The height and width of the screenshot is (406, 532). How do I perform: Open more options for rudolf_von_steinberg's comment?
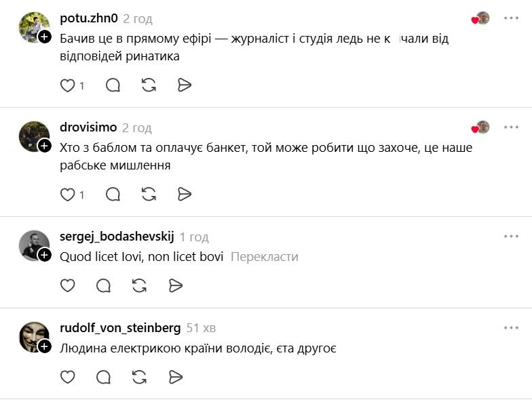coord(510,328)
